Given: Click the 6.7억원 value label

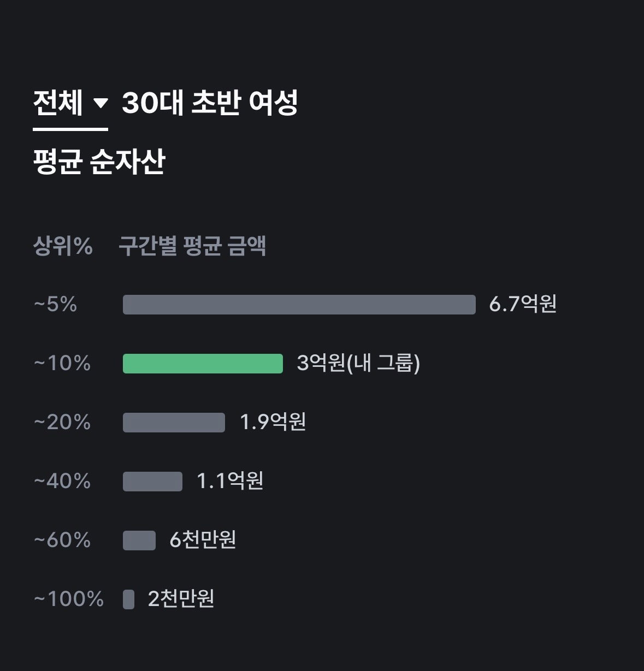Looking at the screenshot, I should click(x=523, y=304).
